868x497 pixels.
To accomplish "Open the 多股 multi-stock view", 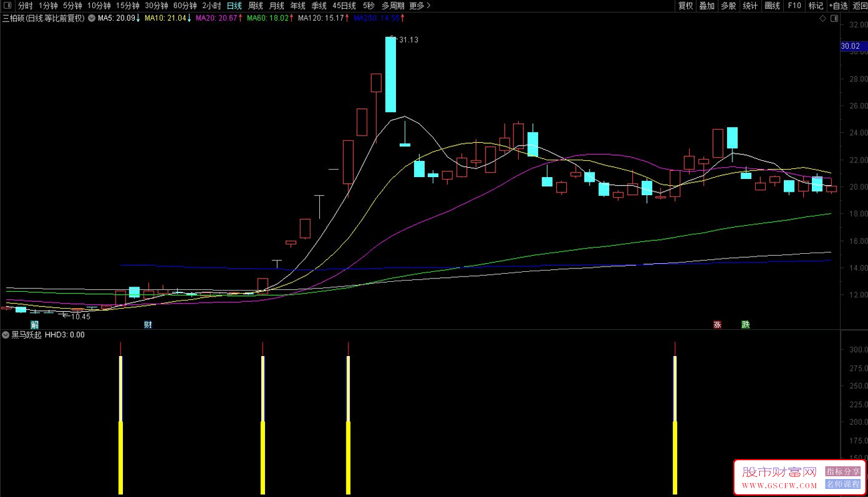I will [728, 6].
